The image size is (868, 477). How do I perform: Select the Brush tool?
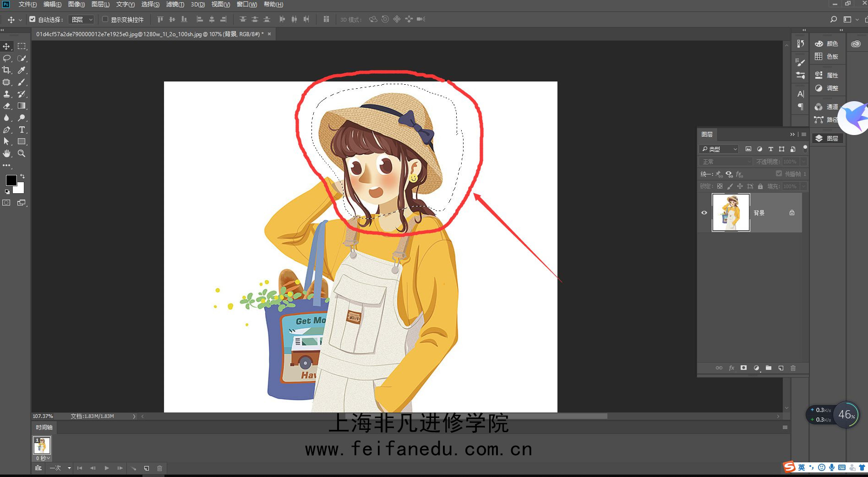point(22,82)
